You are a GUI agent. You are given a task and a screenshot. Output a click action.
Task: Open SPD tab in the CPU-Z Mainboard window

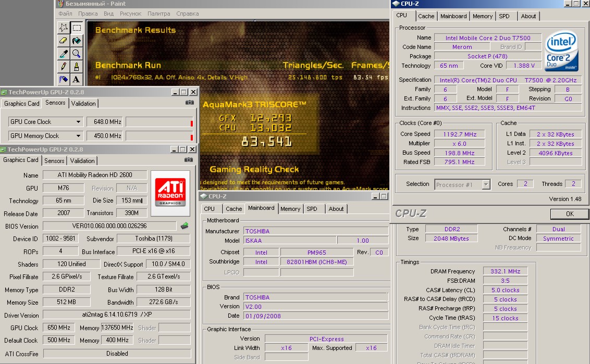tap(312, 209)
